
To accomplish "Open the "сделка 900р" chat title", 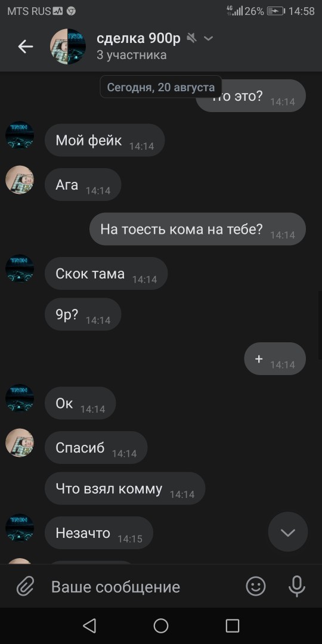I will 138,39.
